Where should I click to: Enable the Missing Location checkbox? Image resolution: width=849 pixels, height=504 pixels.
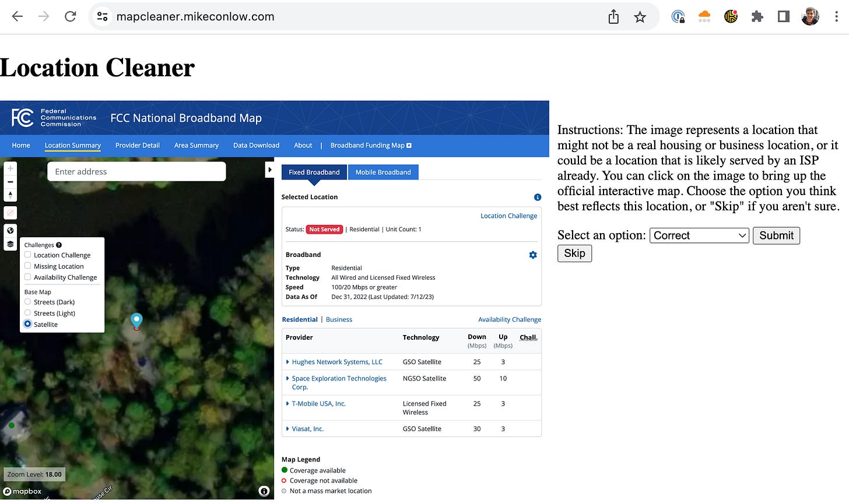click(x=27, y=266)
